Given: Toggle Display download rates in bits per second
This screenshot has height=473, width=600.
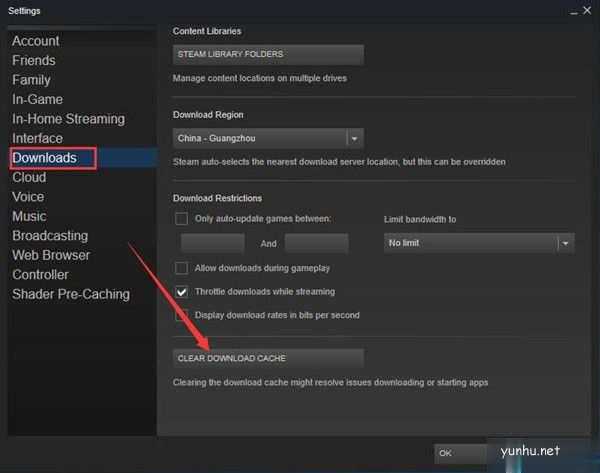Looking at the screenshot, I should tap(181, 315).
